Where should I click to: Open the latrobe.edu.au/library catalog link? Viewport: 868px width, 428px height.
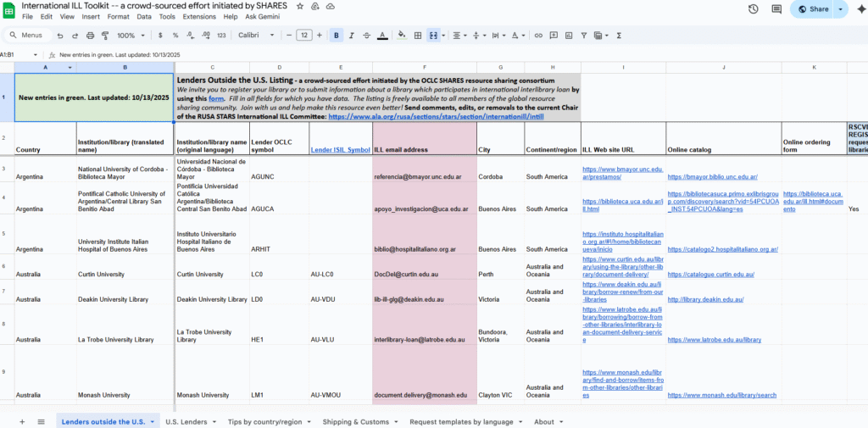pyautogui.click(x=714, y=339)
